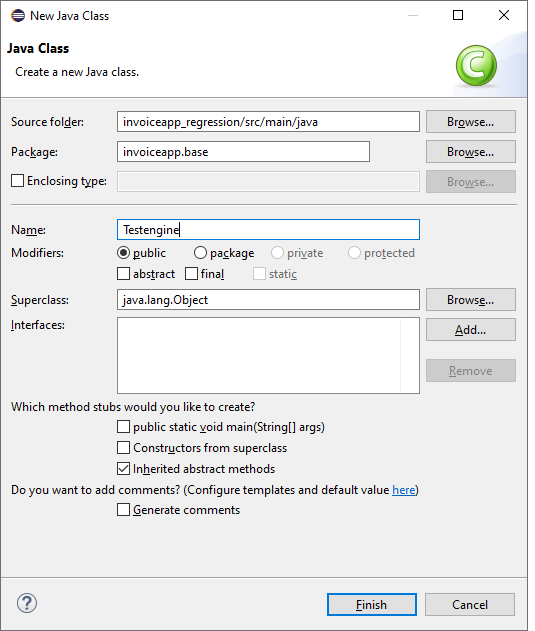Maximize the New Java Class dialog
The width and height of the screenshot is (535, 631).
pos(458,15)
